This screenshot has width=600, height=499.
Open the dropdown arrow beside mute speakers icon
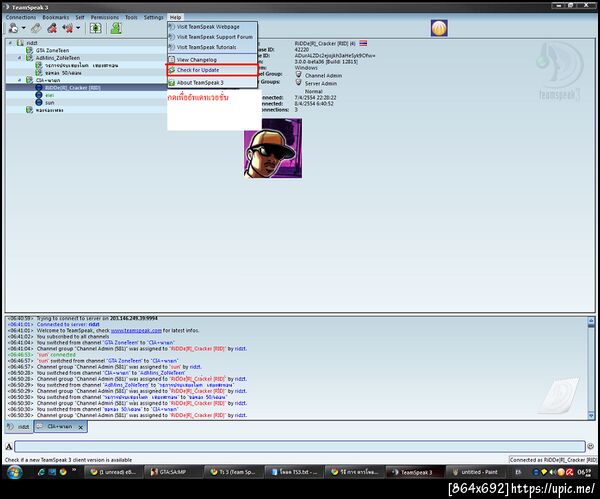pos(78,28)
